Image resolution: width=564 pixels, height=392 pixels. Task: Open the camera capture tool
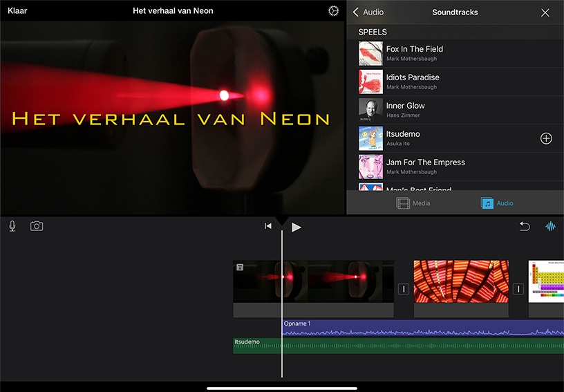pyautogui.click(x=37, y=226)
